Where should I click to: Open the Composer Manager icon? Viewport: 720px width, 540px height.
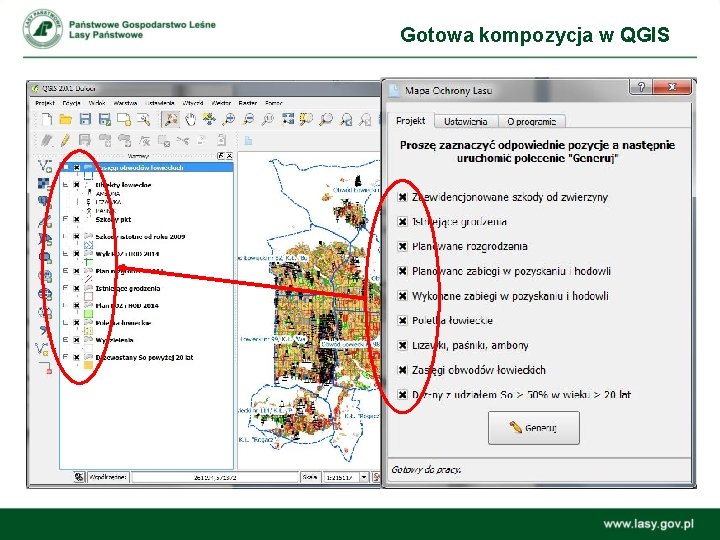tap(144, 119)
